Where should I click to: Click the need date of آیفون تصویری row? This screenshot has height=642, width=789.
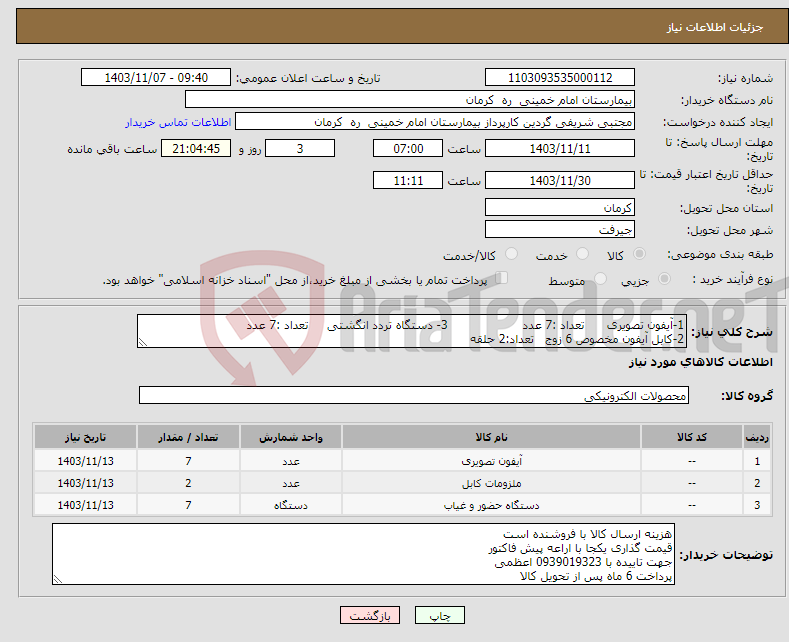85,460
